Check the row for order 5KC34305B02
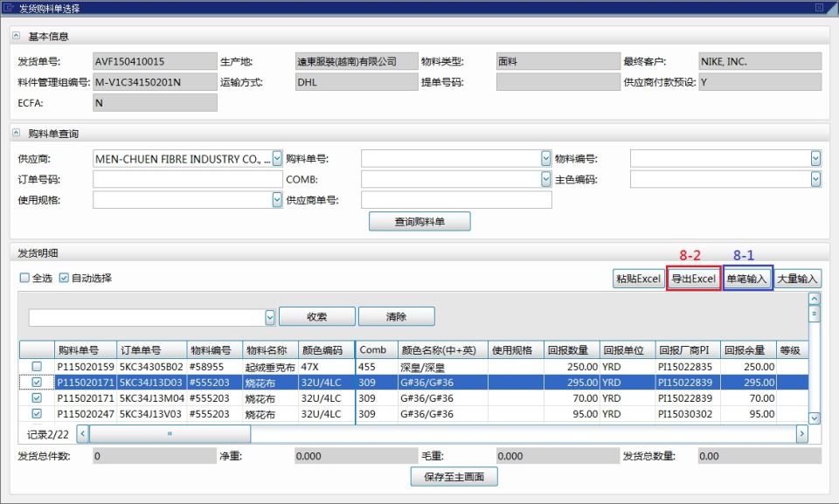The width and height of the screenshot is (839, 504). 36,367
